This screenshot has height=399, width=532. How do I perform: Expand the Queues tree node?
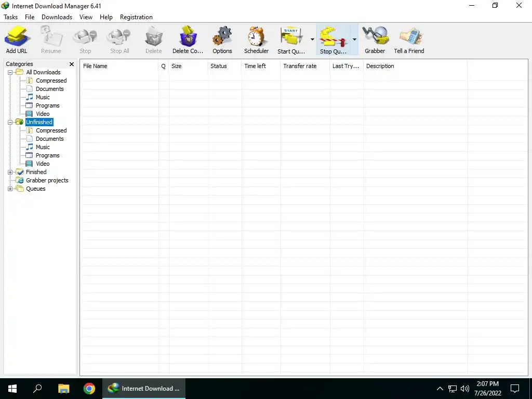coord(10,189)
